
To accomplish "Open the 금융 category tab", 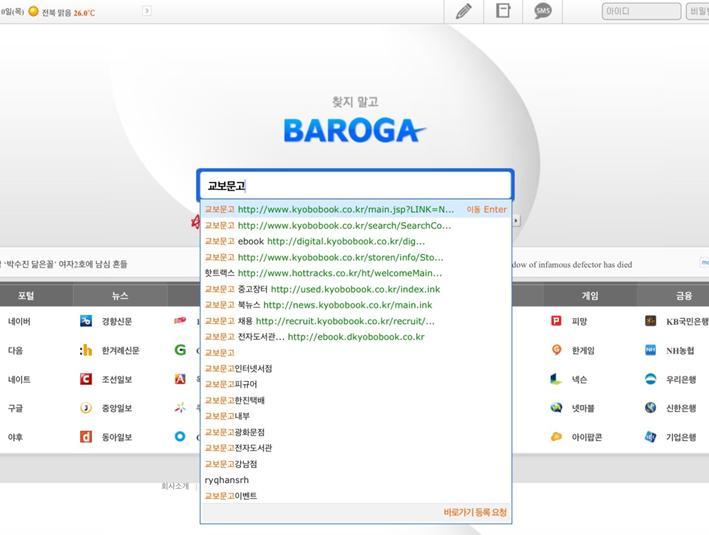I will (684, 296).
